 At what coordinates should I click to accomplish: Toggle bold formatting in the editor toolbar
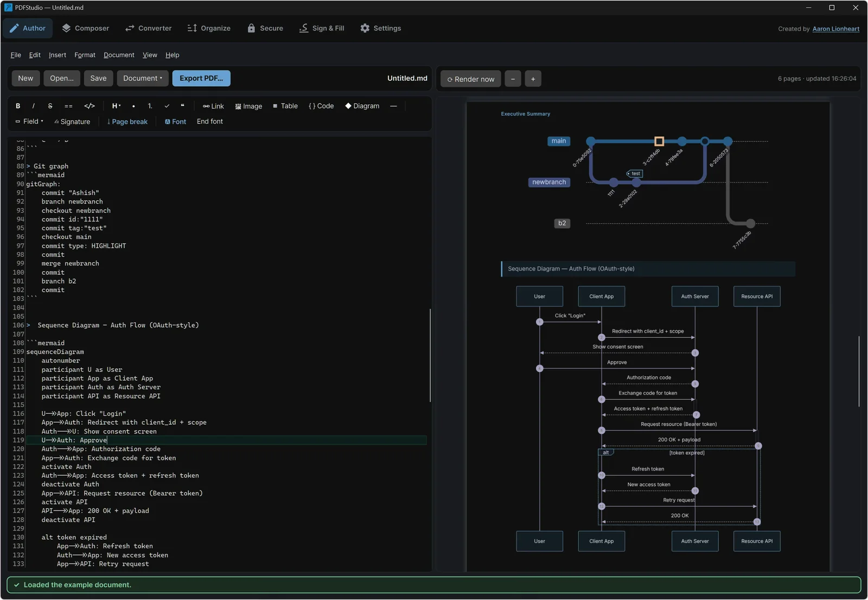click(18, 106)
